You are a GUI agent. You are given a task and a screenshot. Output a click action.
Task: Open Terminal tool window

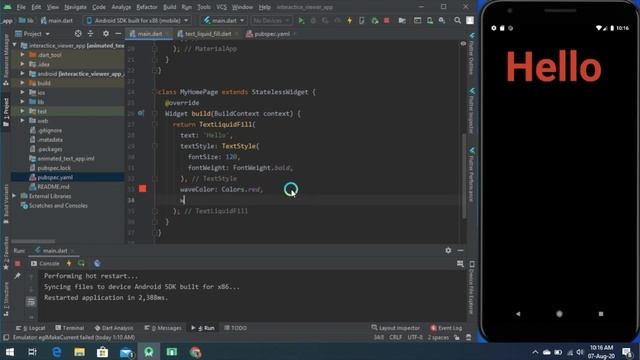point(70,328)
